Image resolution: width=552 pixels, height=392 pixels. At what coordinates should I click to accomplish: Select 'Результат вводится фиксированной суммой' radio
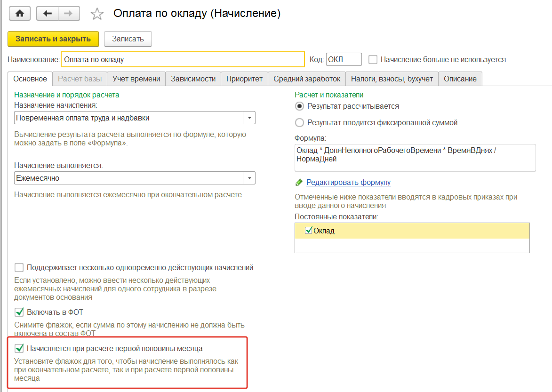point(299,122)
